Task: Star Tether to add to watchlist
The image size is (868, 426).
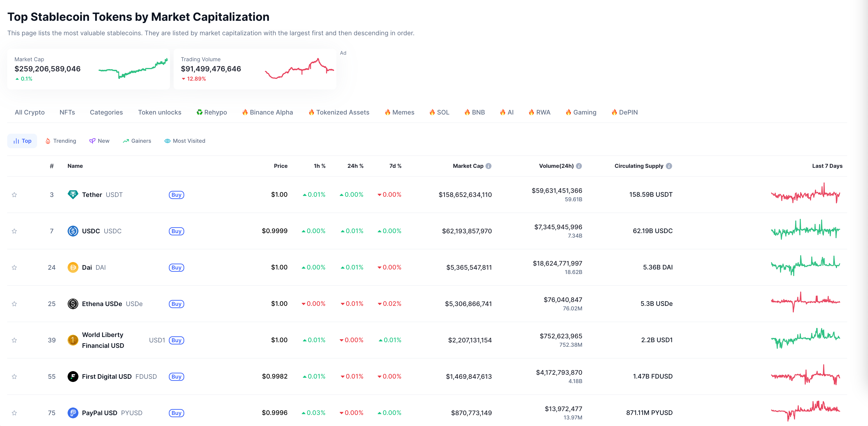Action: [14, 195]
